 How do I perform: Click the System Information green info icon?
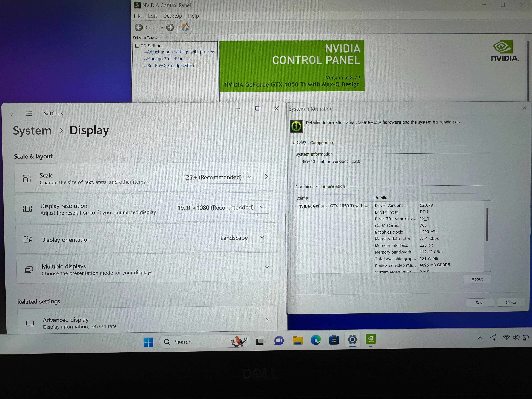296,126
